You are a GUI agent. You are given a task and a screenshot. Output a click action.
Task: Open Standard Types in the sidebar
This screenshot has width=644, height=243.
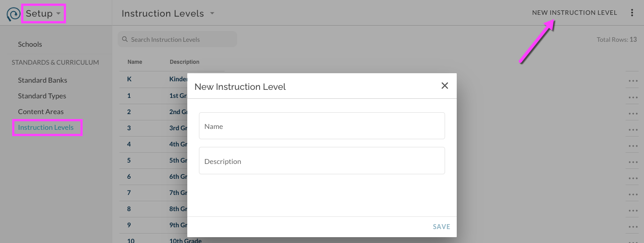42,96
